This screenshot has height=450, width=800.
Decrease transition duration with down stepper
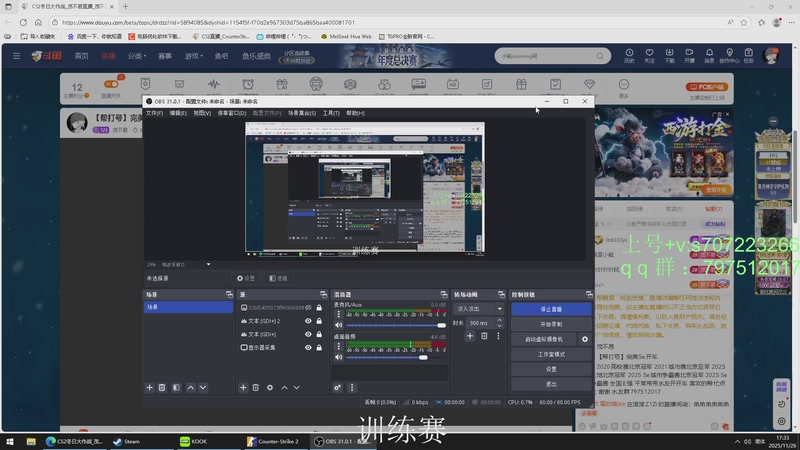(x=499, y=326)
